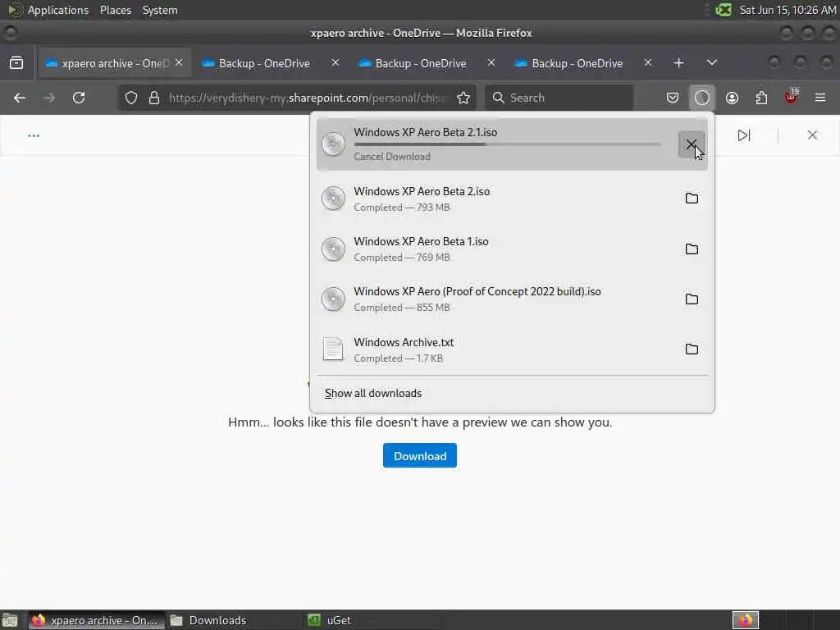The height and width of the screenshot is (630, 840).
Task: Click the Search input field
Action: tap(559, 98)
